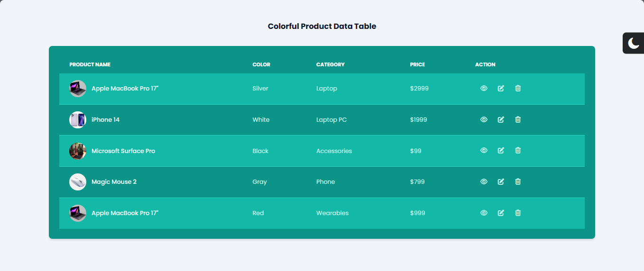
Task: Delete the iPhone 14 product
Action: [x=518, y=120]
